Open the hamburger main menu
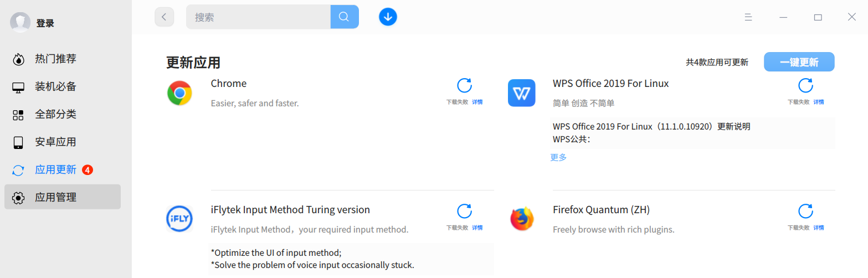Image resolution: width=868 pixels, height=278 pixels. click(x=748, y=17)
